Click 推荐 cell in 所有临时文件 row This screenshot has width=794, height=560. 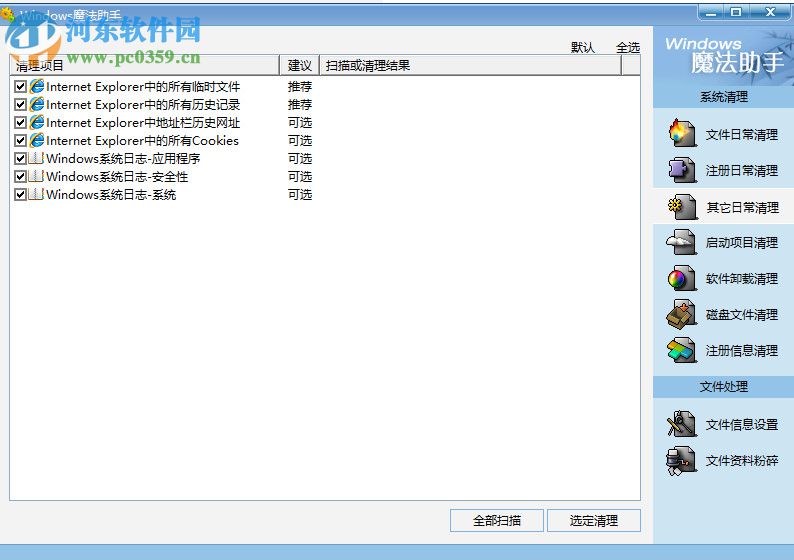pos(300,87)
